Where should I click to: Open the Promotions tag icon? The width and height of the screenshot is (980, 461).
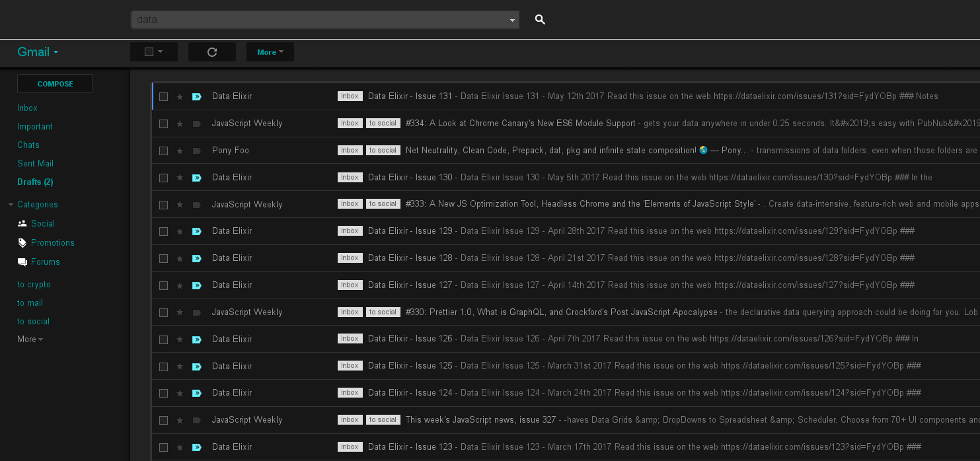(x=22, y=242)
